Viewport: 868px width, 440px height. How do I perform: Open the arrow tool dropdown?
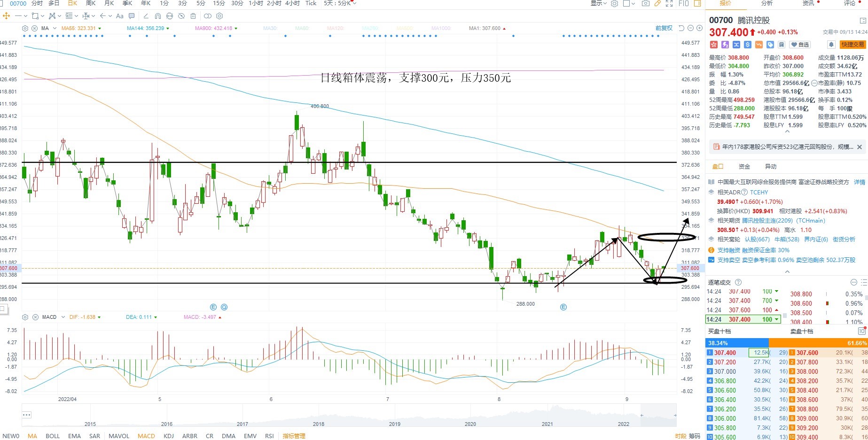pos(110,16)
